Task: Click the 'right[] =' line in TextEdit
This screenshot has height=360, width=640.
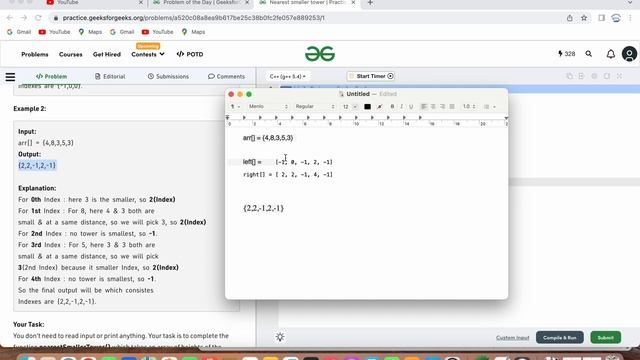Action: tap(288, 174)
